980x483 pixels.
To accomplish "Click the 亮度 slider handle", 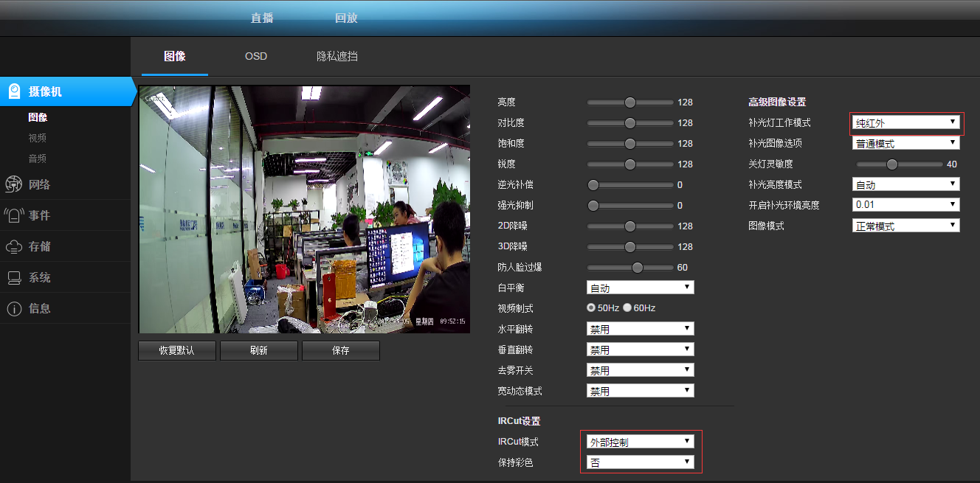I will (x=629, y=102).
